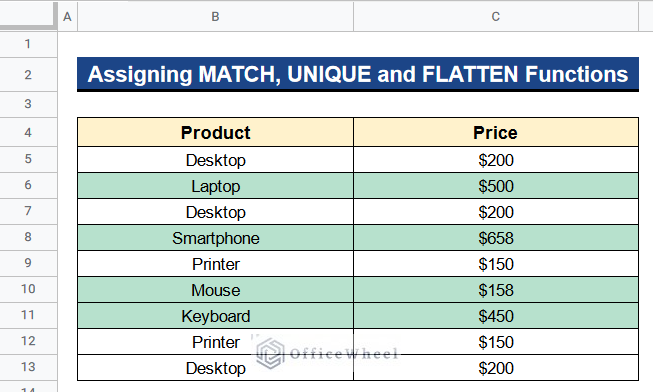
Task: Select row 8 header
Action: point(28,237)
